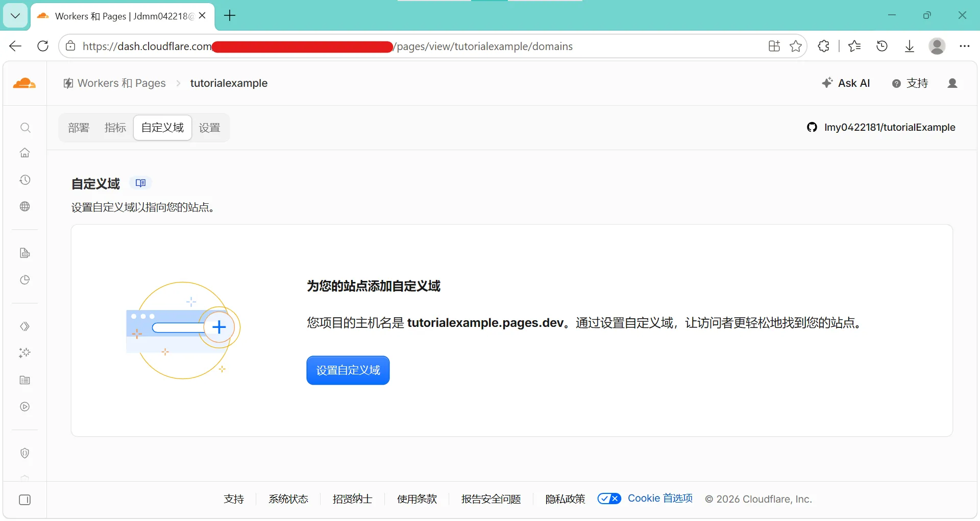
Task: Add this page to favorites star icon
Action: pos(795,46)
